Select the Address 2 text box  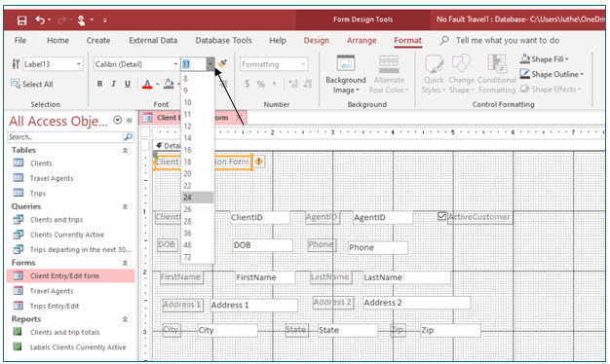416,303
